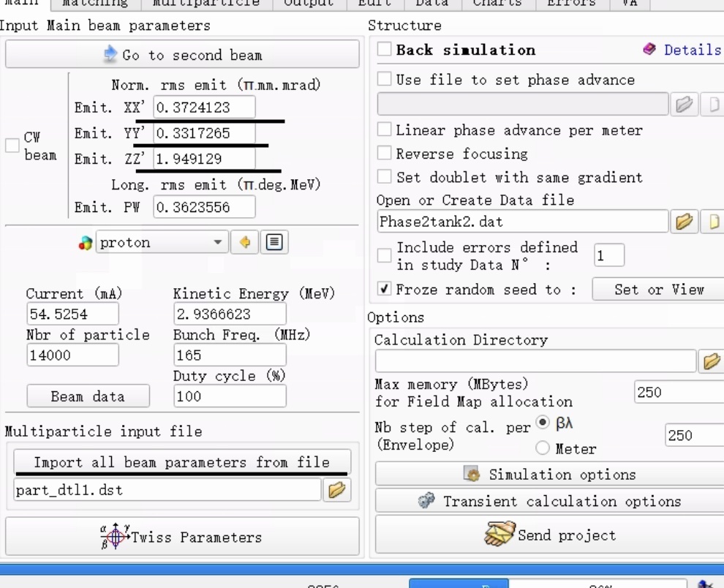
Task: Open the Details link
Action: (683, 50)
